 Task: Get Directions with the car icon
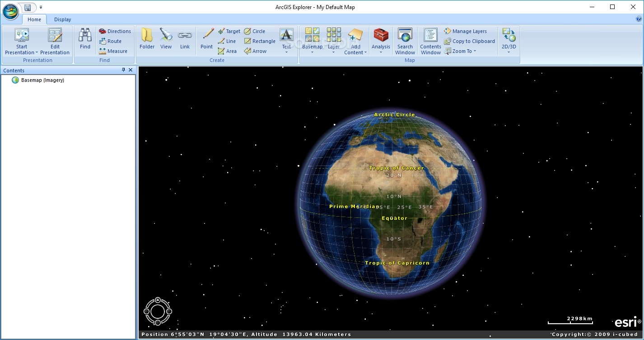115,31
